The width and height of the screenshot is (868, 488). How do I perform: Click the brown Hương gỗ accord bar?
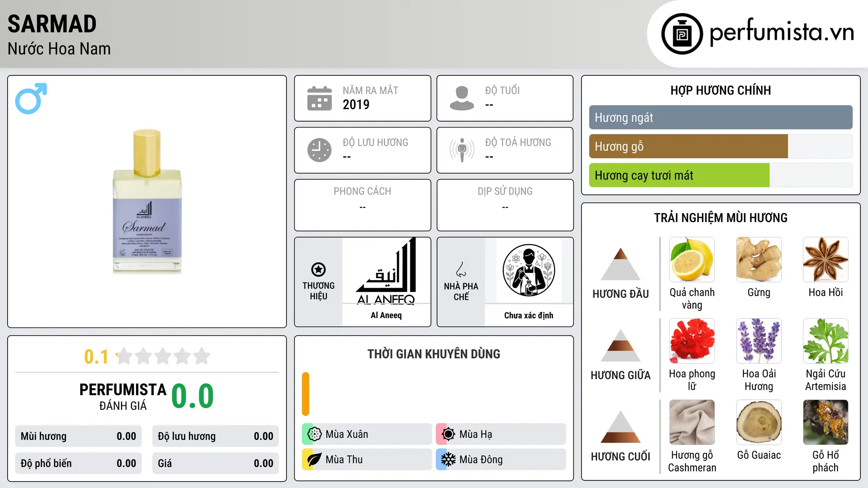click(689, 147)
